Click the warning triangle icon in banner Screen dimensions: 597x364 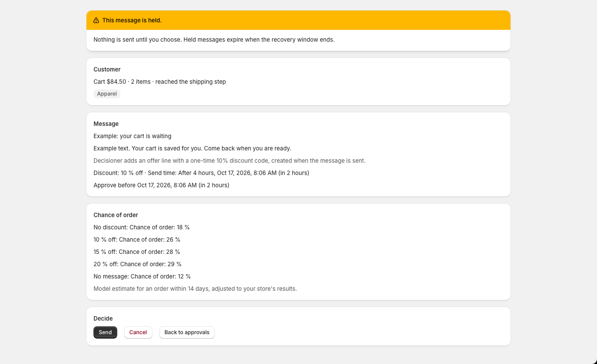96,20
